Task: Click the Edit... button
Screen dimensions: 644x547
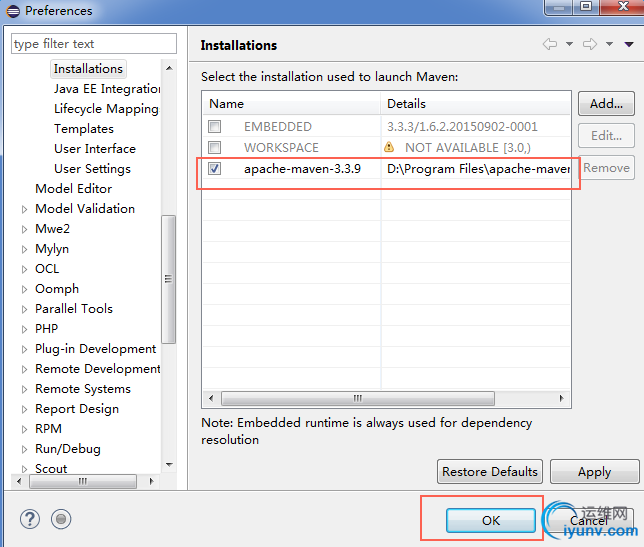Action: coord(606,136)
